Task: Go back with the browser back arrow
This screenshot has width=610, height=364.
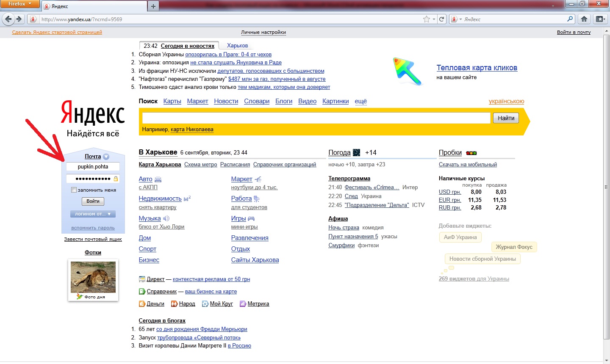Action: pyautogui.click(x=8, y=19)
